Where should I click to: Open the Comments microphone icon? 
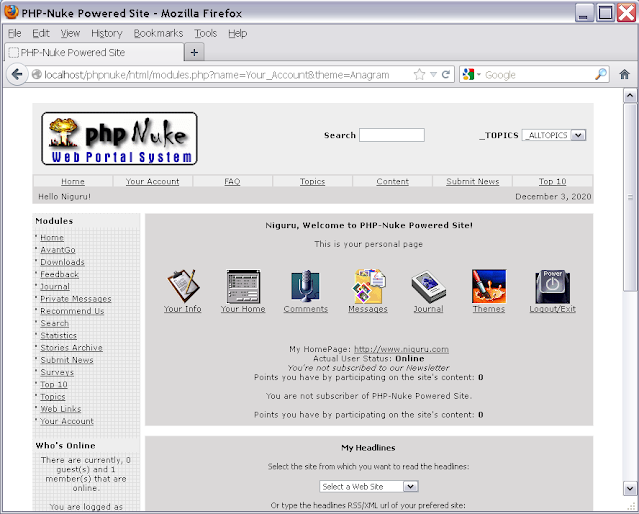click(305, 286)
